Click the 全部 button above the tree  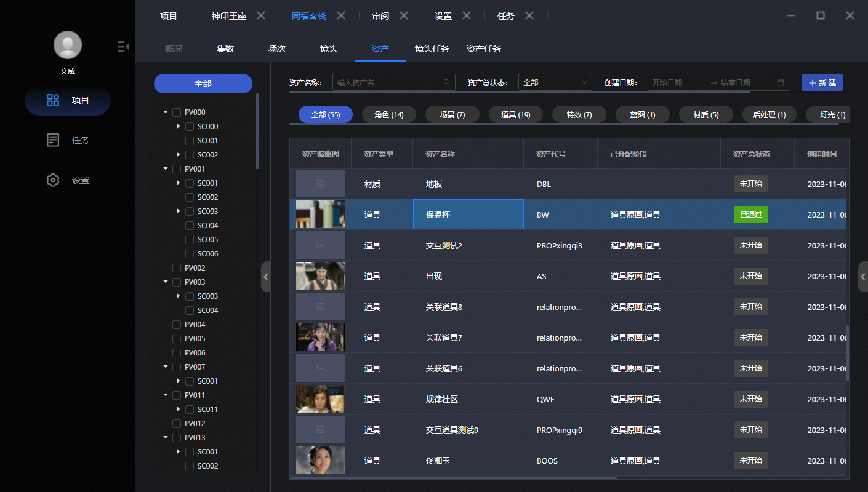pos(203,84)
